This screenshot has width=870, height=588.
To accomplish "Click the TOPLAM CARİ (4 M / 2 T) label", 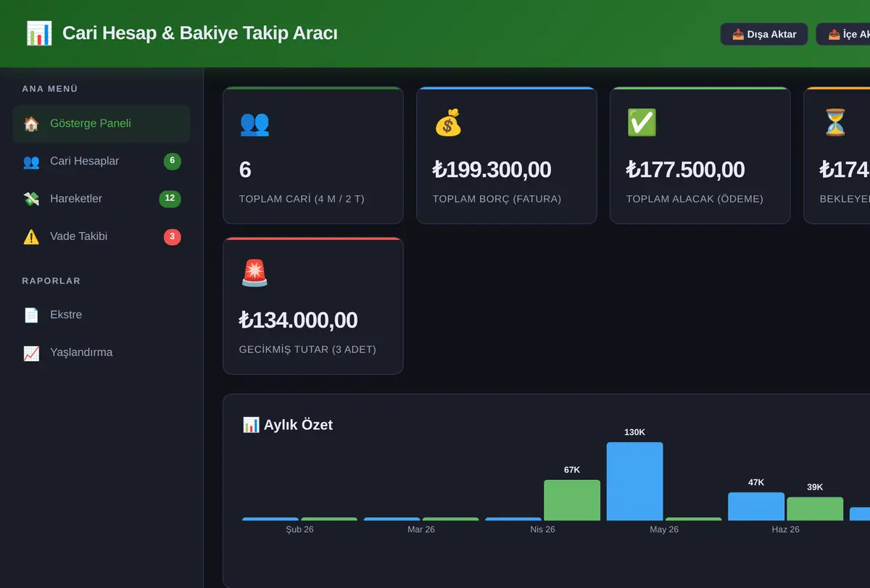I will click(302, 199).
